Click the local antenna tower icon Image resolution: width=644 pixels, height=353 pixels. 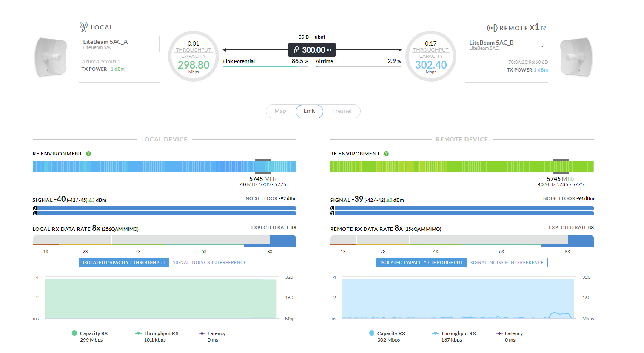(x=83, y=27)
